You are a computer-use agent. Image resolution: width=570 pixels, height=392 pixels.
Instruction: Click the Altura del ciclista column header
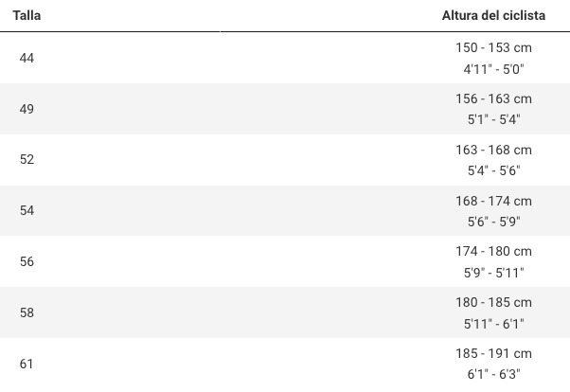(493, 16)
